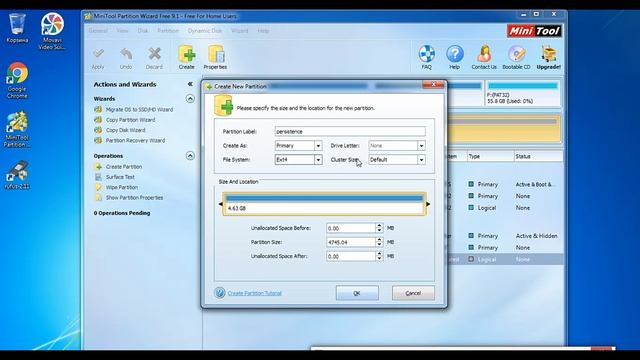Viewport: 640px width, 360px height.
Task: Click the Create Partition Tutorial help icon
Action: pyautogui.click(x=220, y=293)
